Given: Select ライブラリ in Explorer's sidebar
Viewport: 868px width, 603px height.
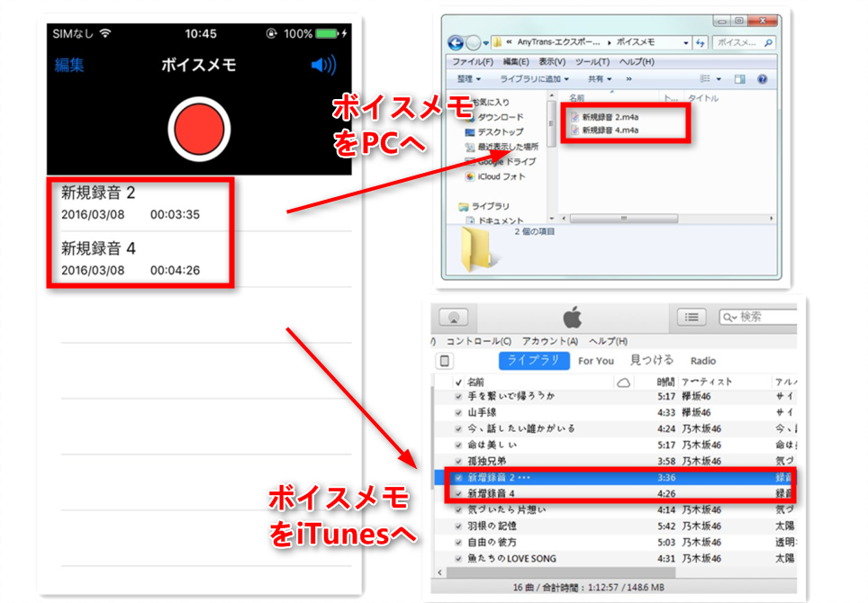Looking at the screenshot, I should 484,206.
